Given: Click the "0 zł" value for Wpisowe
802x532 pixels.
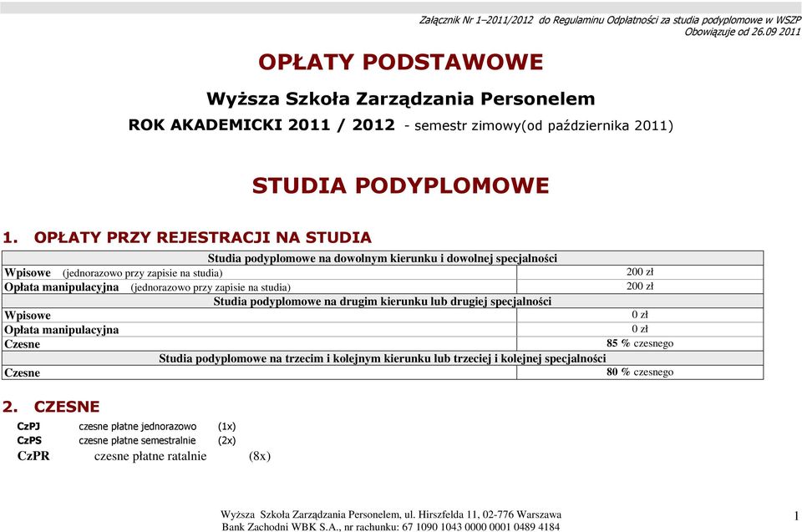Looking at the screenshot, I should [x=640, y=315].
